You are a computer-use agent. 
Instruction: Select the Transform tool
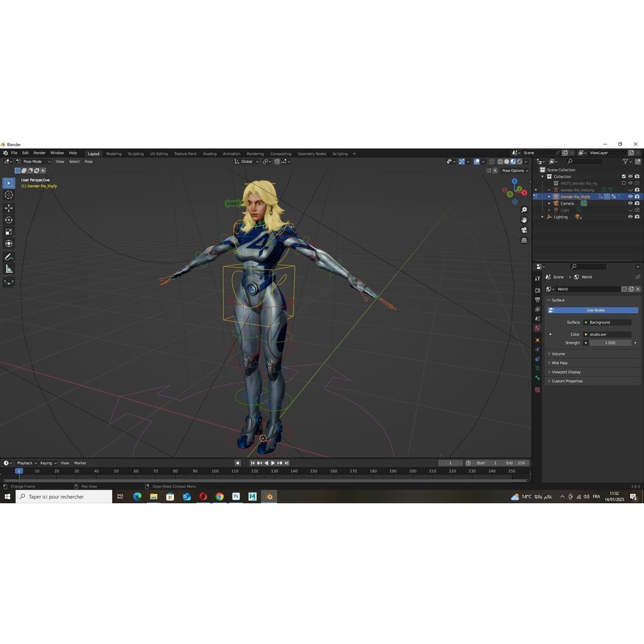(8, 244)
